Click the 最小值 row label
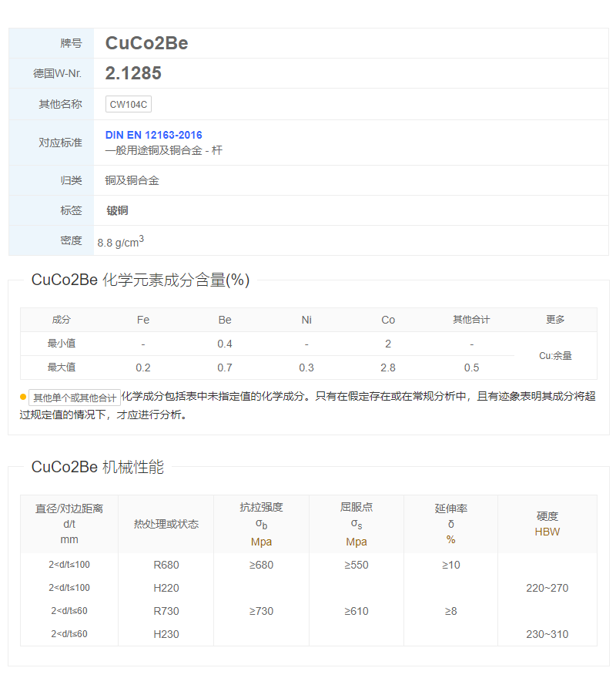 (62, 344)
